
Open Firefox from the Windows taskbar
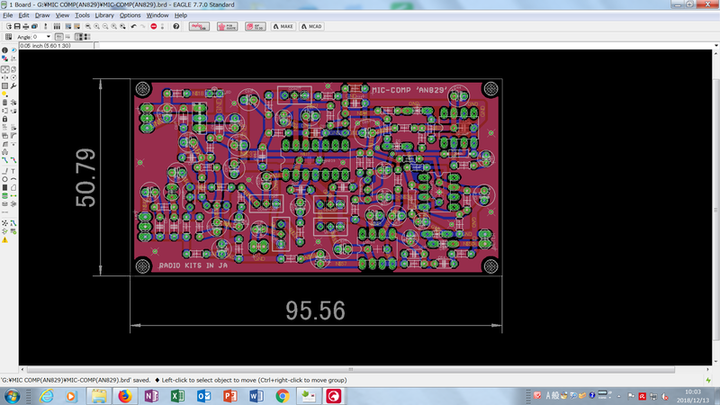point(125,396)
